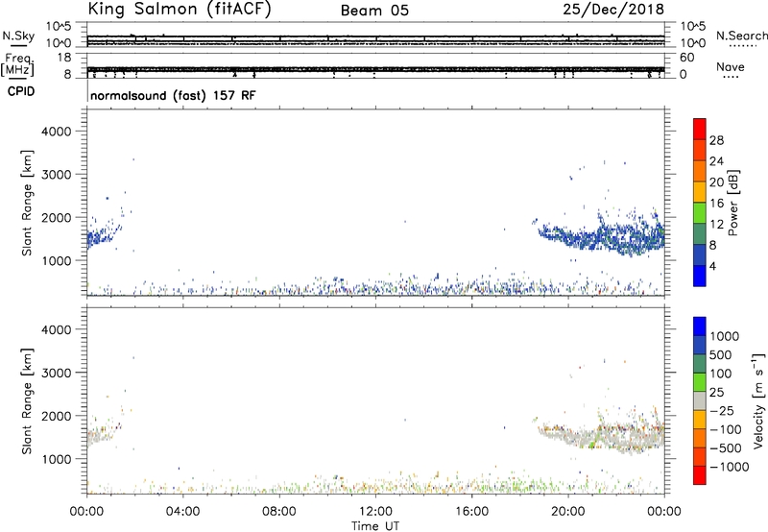Click the "12:00" time tick label

[x=375, y=512]
